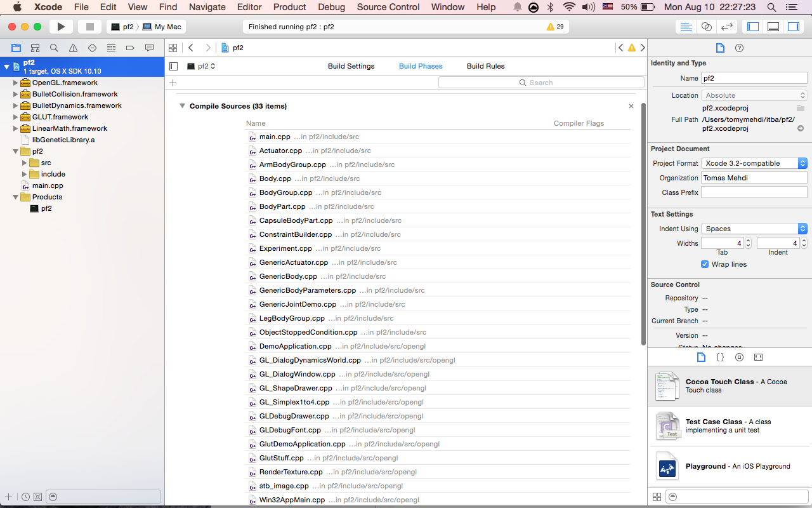Viewport: 812px width, 508px height.
Task: Open the Report navigator
Action: [x=149, y=48]
